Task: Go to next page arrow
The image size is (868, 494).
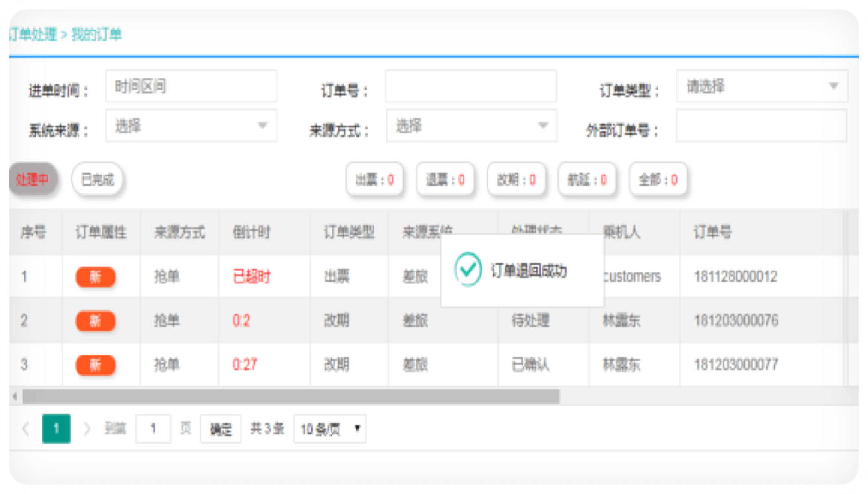Action: coord(86,429)
